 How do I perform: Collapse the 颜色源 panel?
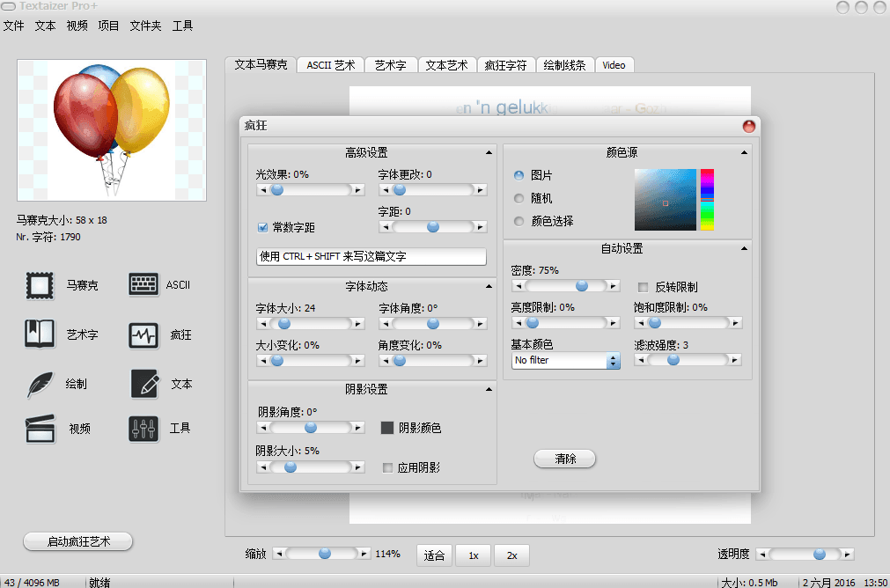[x=744, y=151]
